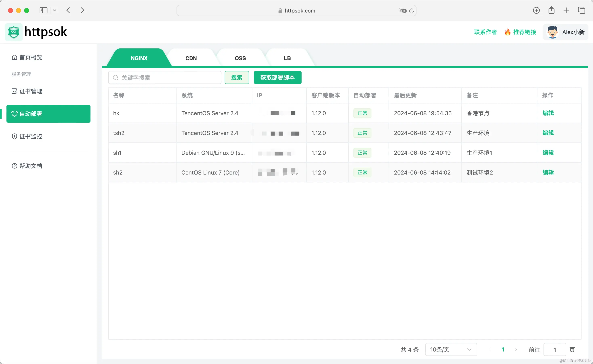Screen dimensions: 593x364
Task: Switch to the CDN tab
Action: pos(191,58)
